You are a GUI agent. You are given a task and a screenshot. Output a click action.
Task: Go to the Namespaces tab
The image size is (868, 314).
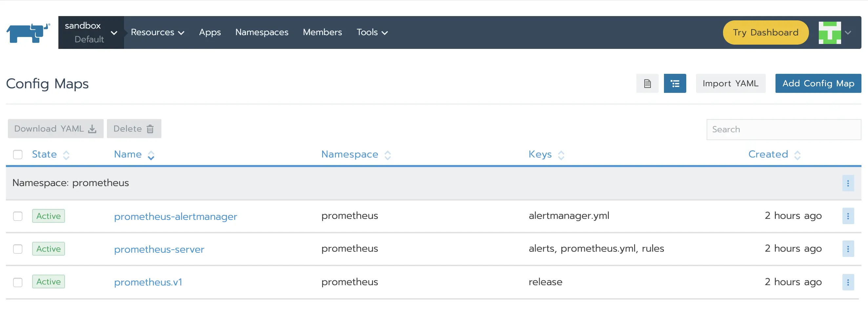[261, 32]
